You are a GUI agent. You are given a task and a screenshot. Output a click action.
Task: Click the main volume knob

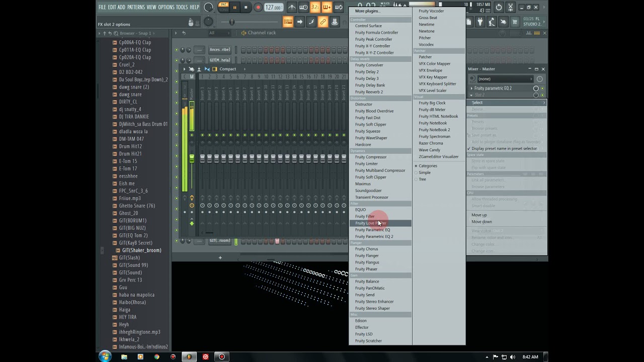[x=208, y=7]
